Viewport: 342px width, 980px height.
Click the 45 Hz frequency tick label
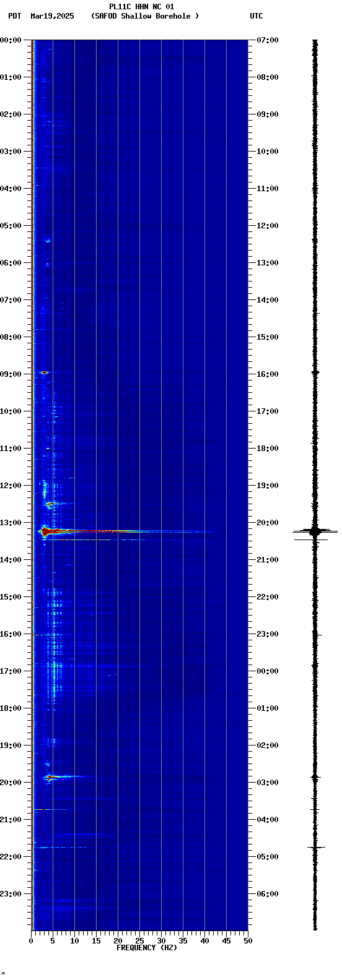point(226,941)
